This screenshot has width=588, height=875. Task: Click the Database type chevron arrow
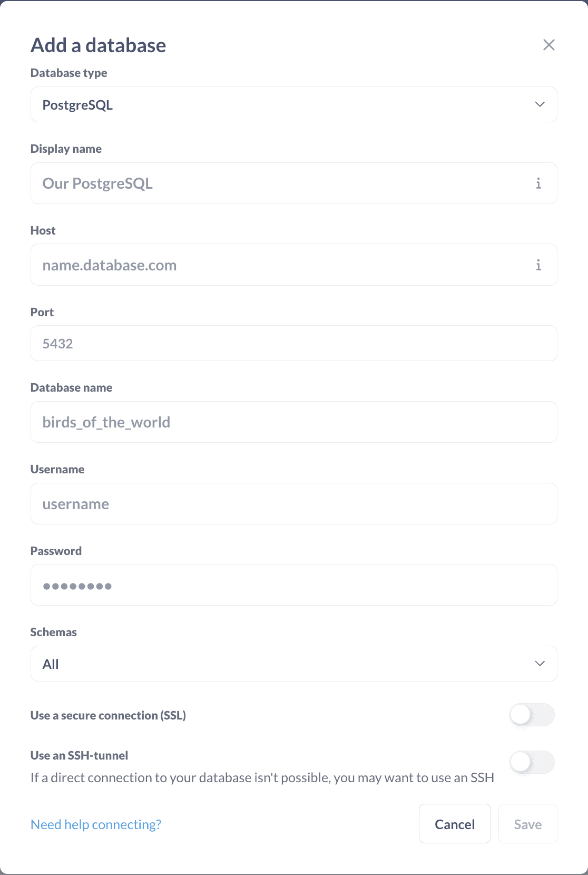(x=540, y=104)
